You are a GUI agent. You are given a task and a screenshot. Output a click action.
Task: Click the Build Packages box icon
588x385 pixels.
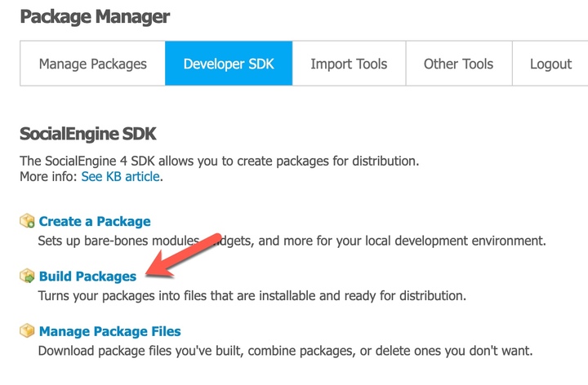click(27, 276)
